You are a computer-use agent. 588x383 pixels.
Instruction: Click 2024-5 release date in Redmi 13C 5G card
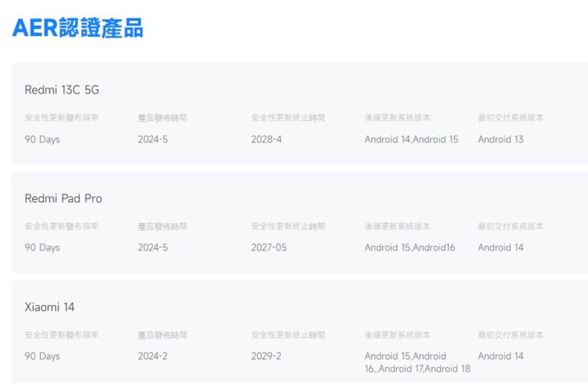(153, 139)
